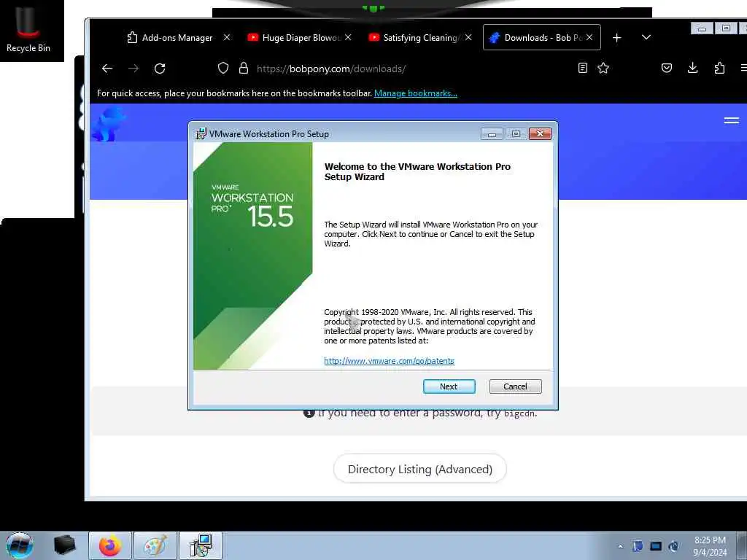Click the forward navigation arrow
747x560 pixels.
(x=133, y=69)
